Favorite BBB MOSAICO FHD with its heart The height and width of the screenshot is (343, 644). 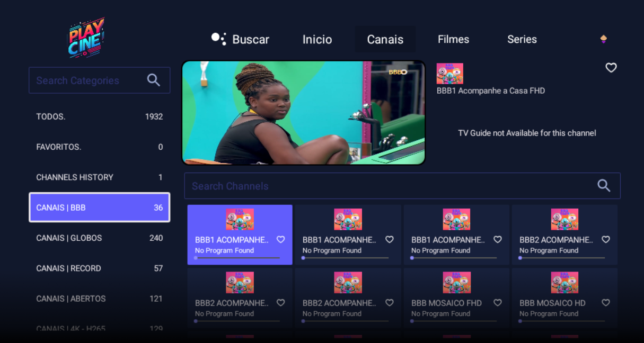point(498,303)
